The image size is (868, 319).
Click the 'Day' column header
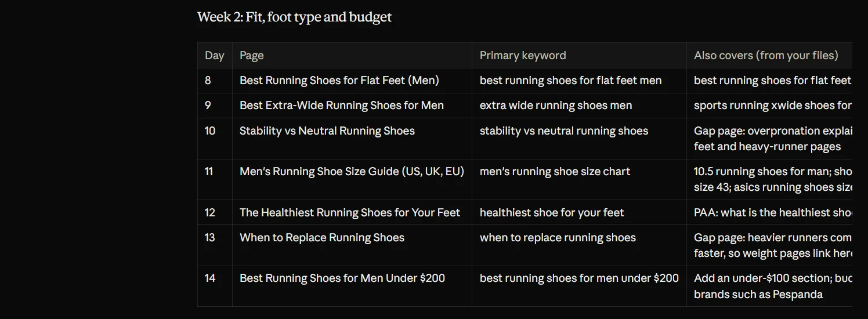pyautogui.click(x=215, y=56)
